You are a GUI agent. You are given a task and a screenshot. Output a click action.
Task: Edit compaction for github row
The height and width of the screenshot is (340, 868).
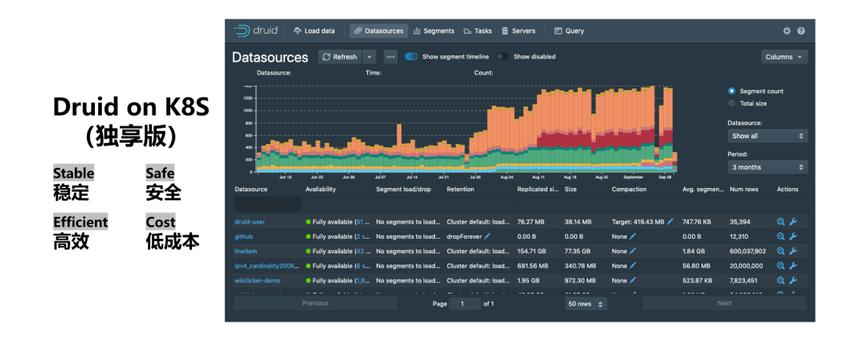point(633,236)
